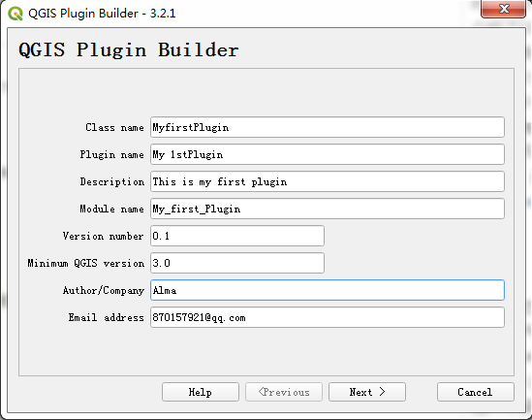Image resolution: width=532 pixels, height=420 pixels.
Task: Click the Minimum QGIS version label
Action: 86,263
